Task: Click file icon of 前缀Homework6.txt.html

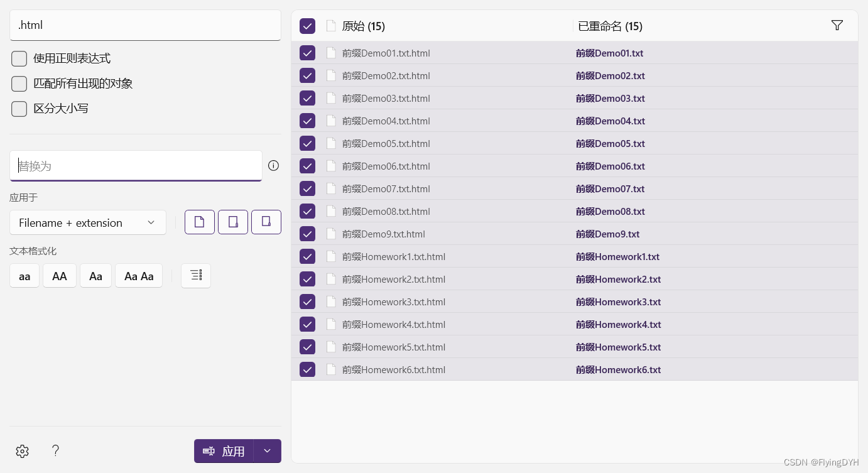Action: point(331,370)
